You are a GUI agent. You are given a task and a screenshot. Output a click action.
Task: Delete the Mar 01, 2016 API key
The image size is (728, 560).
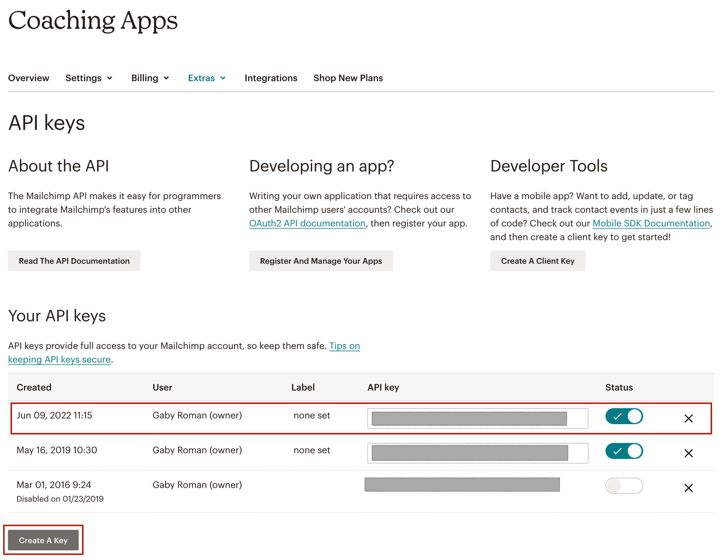[x=688, y=488]
